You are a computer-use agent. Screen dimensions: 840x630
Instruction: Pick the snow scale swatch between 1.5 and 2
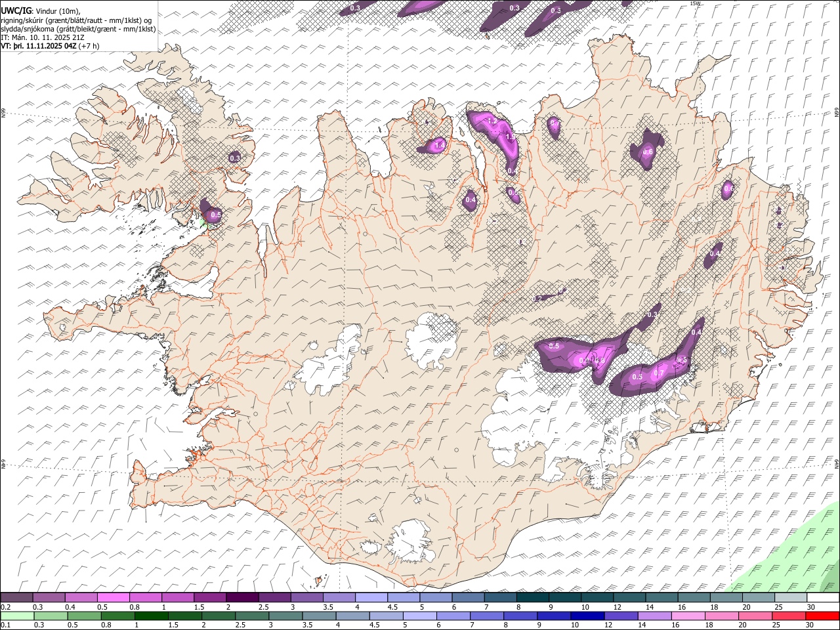(209, 598)
